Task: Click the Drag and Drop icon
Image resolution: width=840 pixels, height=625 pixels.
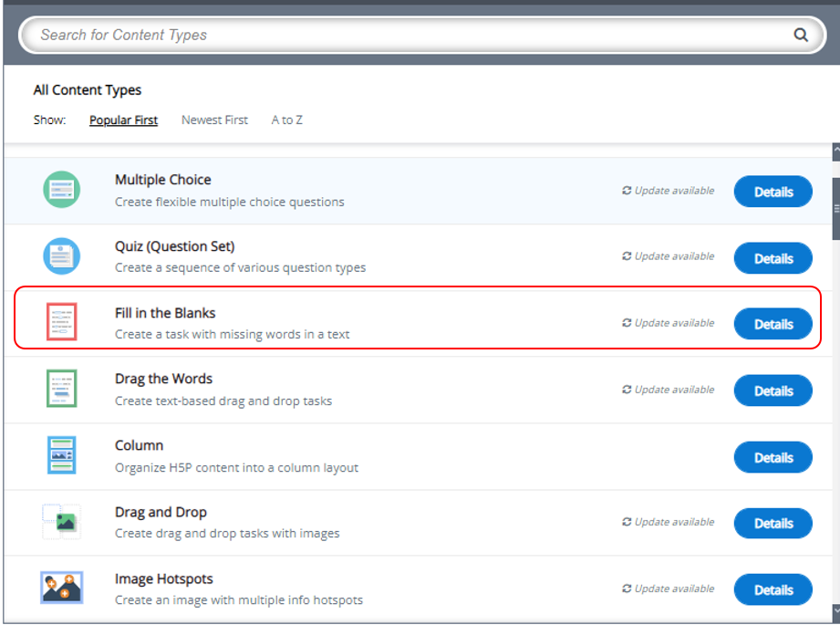Action: click(x=61, y=522)
